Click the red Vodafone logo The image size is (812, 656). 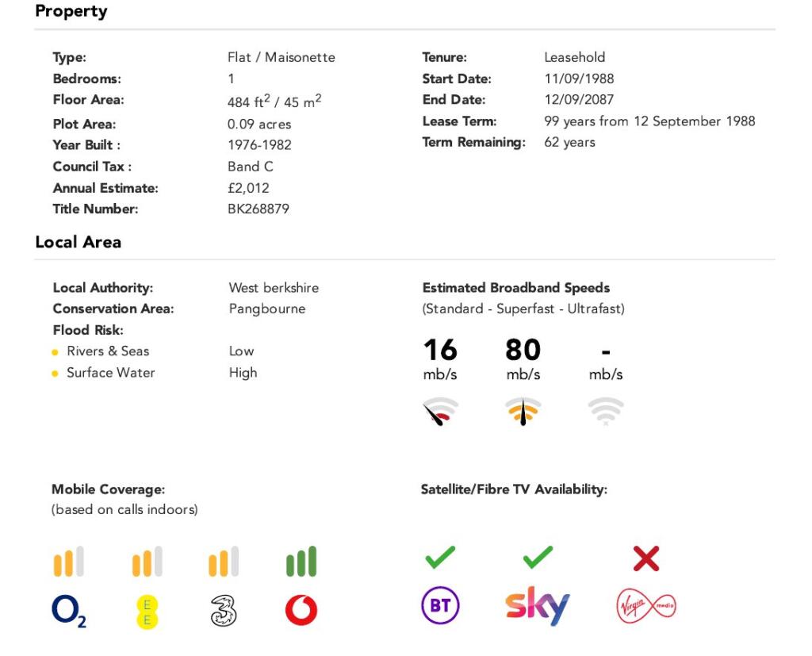point(301,610)
